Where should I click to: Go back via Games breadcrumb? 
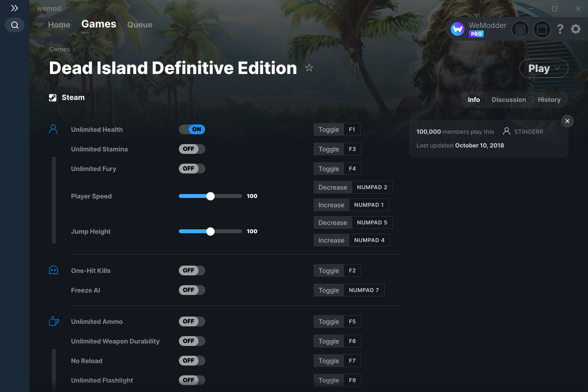pyautogui.click(x=60, y=49)
